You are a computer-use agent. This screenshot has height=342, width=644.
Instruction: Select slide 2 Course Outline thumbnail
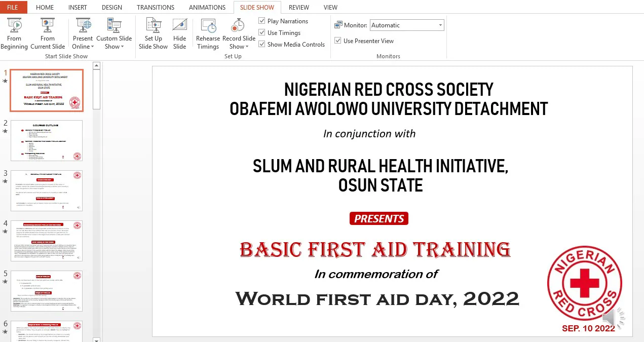(47, 140)
